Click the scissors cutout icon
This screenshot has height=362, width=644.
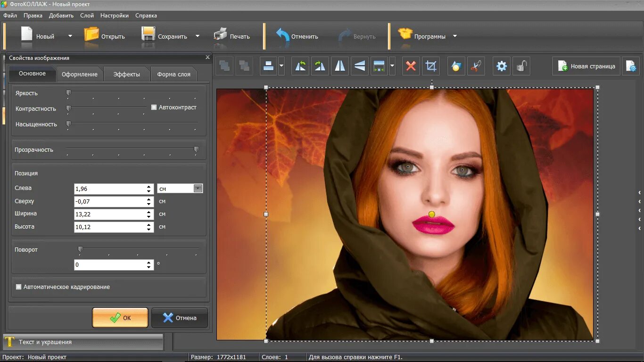(476, 66)
